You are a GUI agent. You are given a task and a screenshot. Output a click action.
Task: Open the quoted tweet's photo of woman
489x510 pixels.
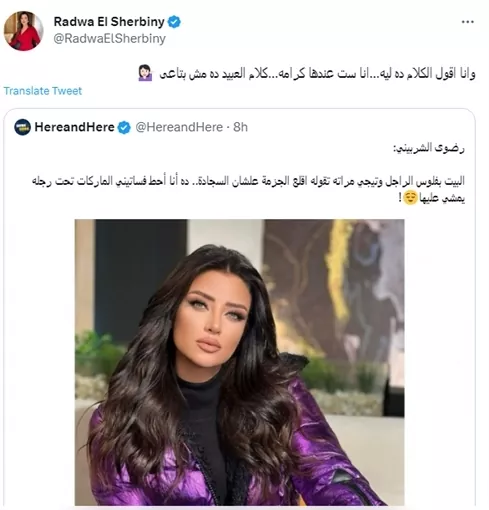tap(239, 362)
